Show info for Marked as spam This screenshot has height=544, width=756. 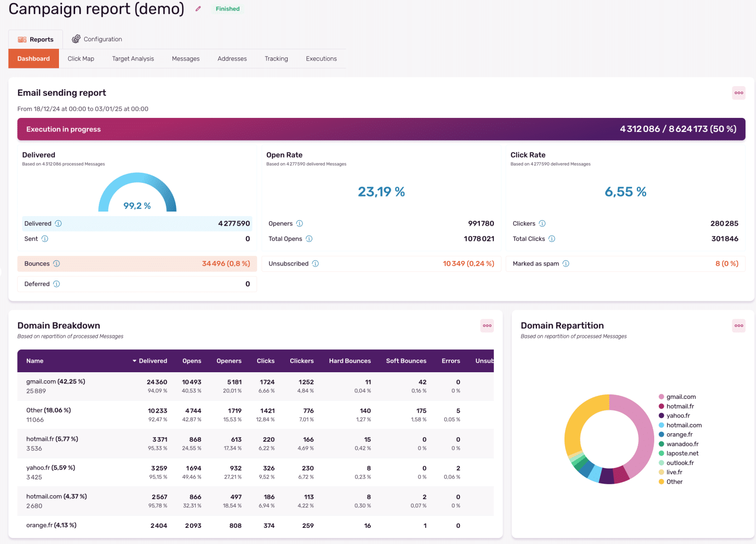point(566,264)
